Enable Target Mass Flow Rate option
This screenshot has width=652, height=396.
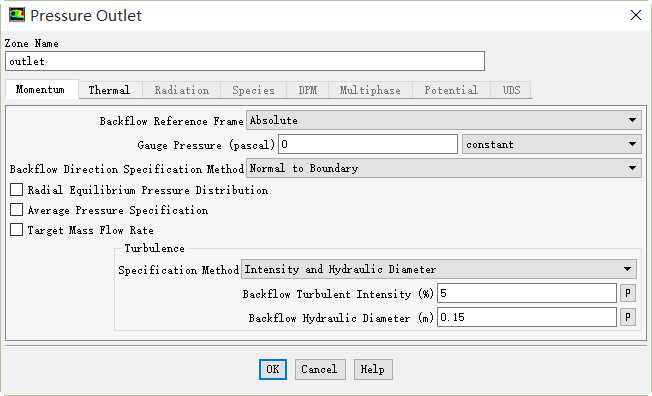(x=16, y=230)
